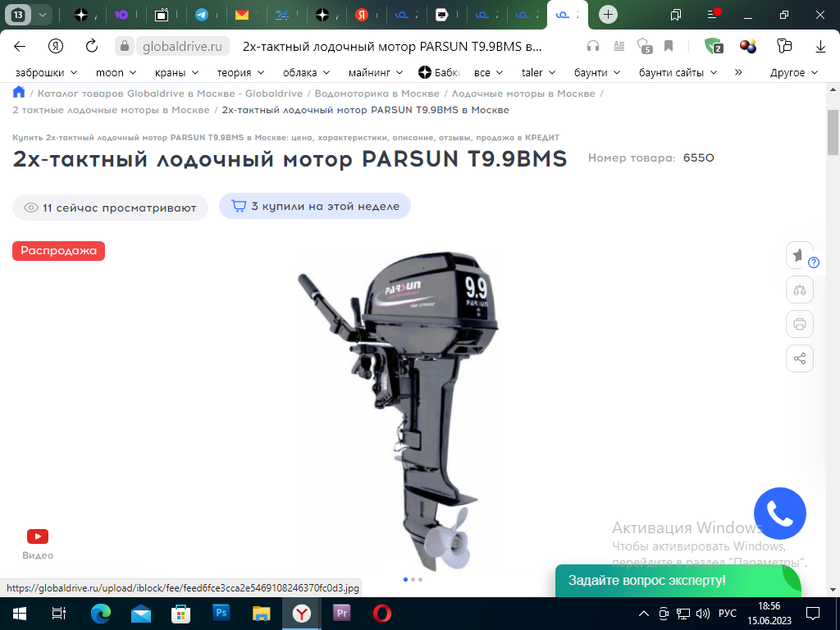The height and width of the screenshot is (630, 840).
Task: Open the taler bookmarks folder
Action: point(538,72)
